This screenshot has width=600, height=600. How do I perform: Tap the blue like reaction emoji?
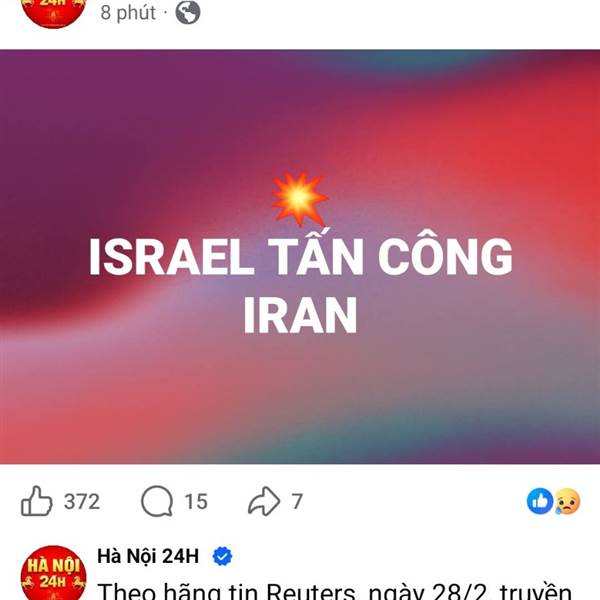pos(540,501)
